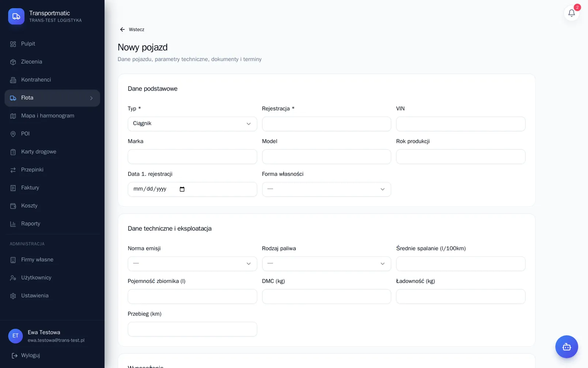Screen dimensions: 588x368
Task: Click the POI pin icon
Action: tap(13, 134)
